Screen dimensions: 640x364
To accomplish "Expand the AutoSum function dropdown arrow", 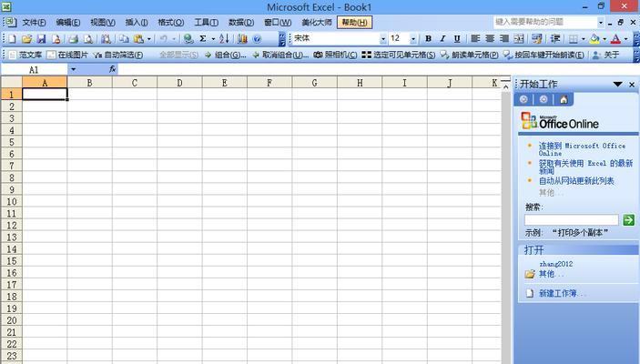I will (213, 39).
